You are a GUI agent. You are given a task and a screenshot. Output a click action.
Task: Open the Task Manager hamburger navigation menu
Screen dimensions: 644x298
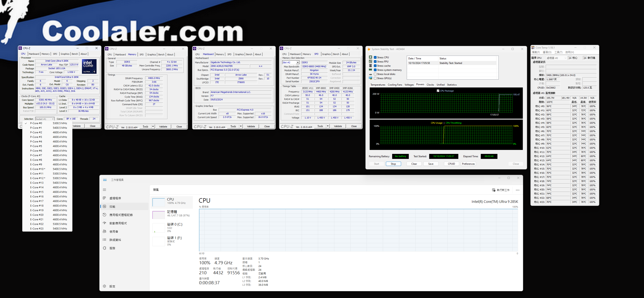(104, 190)
